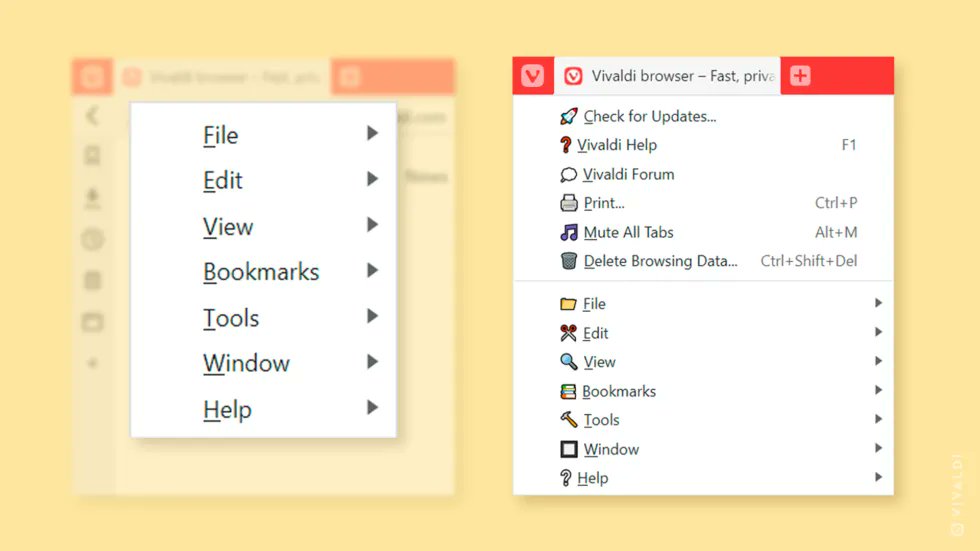Image resolution: width=980 pixels, height=551 pixels.
Task: Click the new tab plus button in the blurred left window
Action: coord(350,77)
